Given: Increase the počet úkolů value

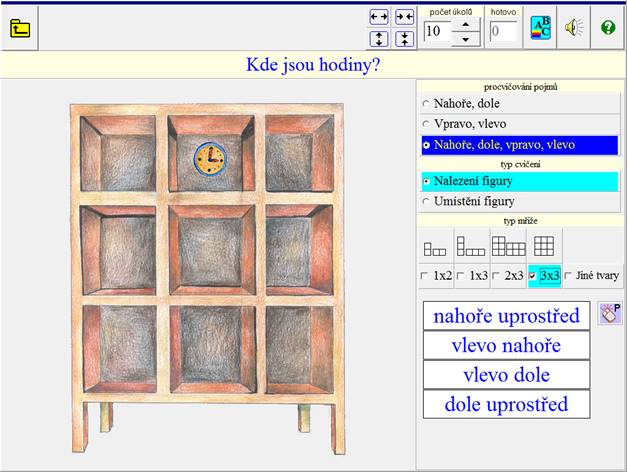Looking at the screenshot, I should (x=465, y=24).
